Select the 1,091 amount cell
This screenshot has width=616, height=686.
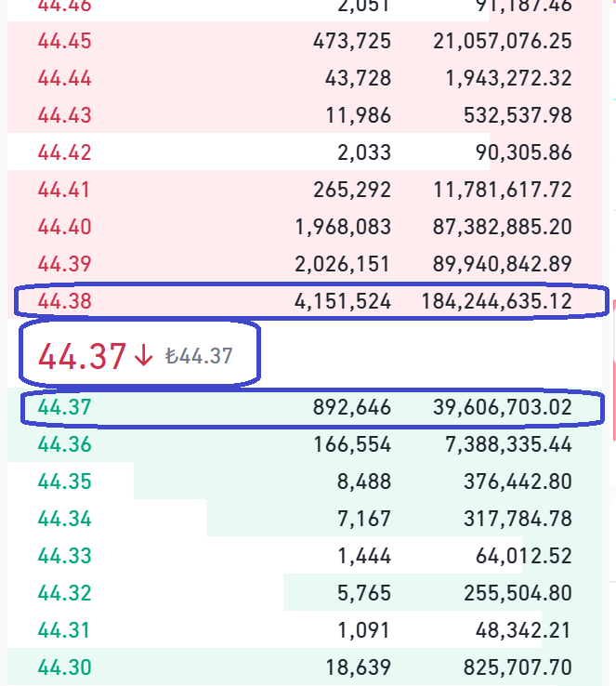point(363,630)
